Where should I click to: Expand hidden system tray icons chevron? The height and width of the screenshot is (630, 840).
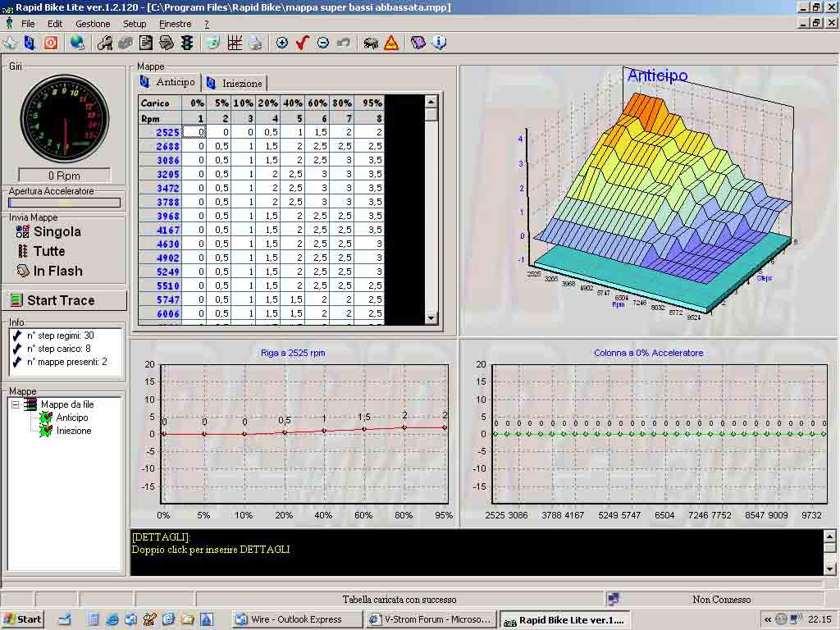tap(768, 619)
